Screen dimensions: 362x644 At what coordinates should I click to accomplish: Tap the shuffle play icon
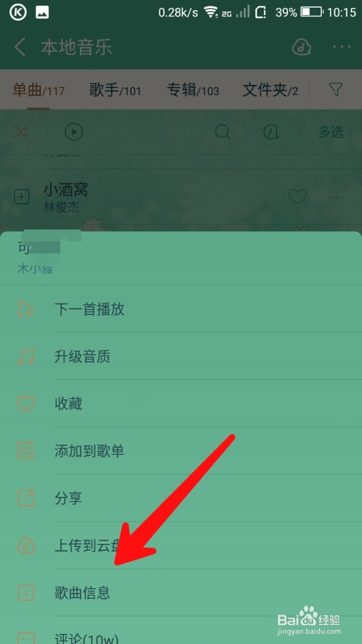(21, 132)
